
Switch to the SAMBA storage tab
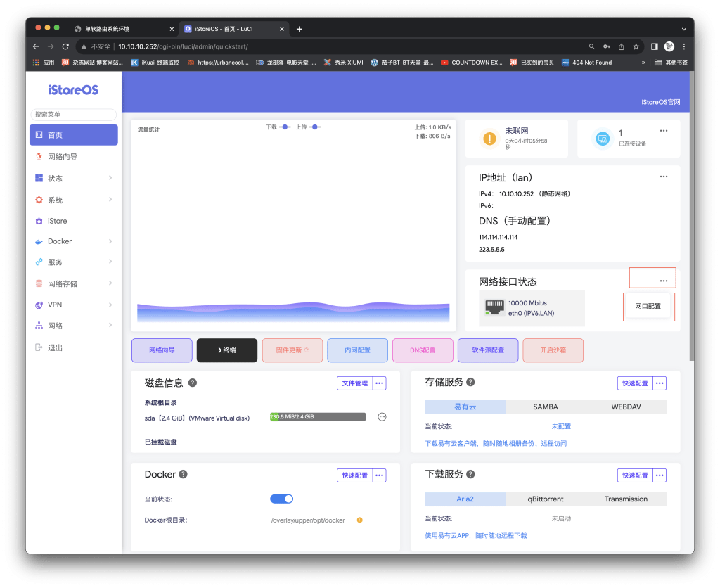point(545,407)
